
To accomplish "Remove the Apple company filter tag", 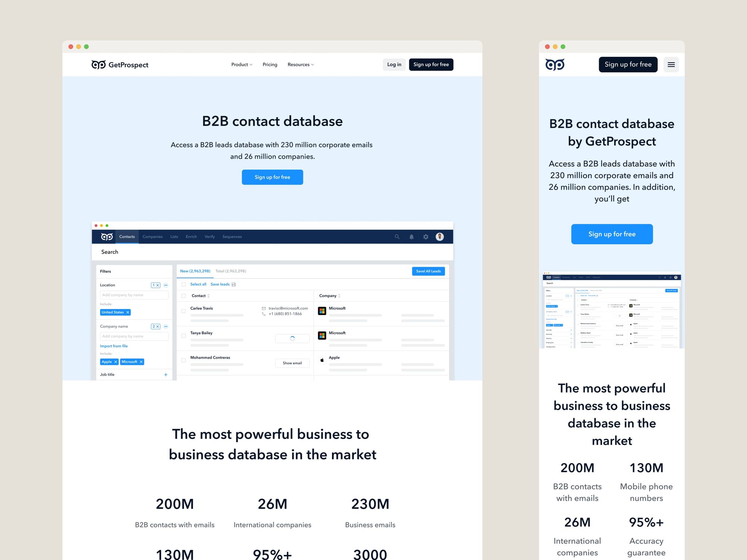I will pos(116,362).
